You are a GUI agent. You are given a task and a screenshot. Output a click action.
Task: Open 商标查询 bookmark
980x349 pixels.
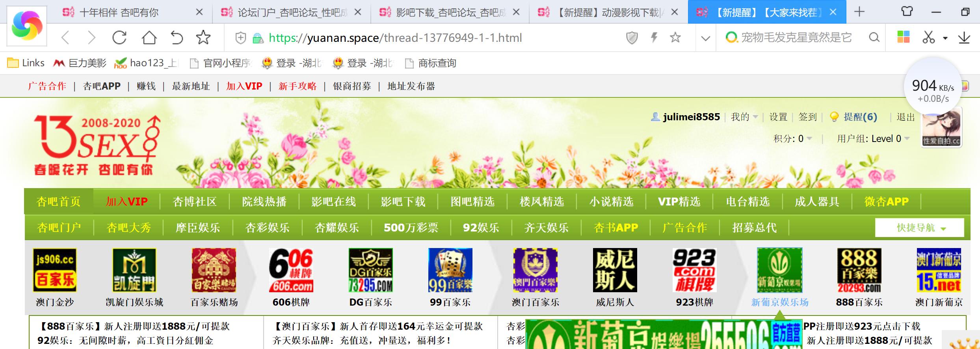[430, 63]
